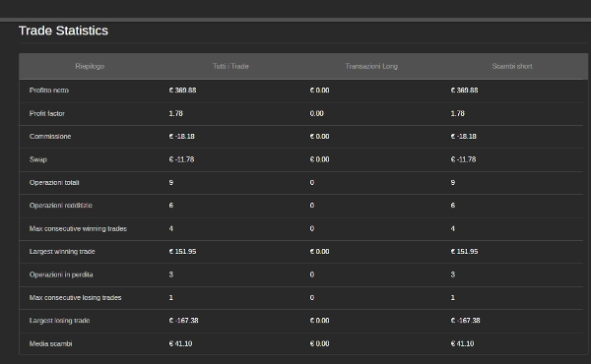Image resolution: width=591 pixels, height=364 pixels.
Task: Select max consecutive losing 1 under Scambi short
Action: point(453,298)
